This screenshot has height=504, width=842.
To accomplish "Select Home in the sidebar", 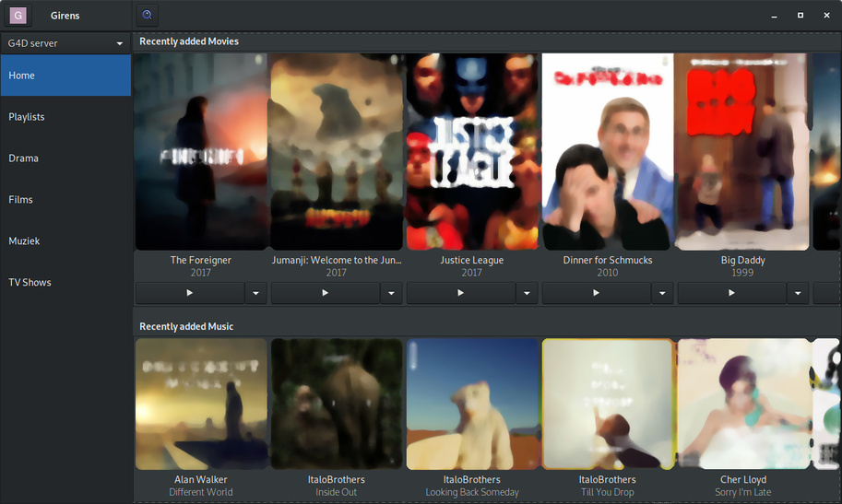I will [65, 76].
